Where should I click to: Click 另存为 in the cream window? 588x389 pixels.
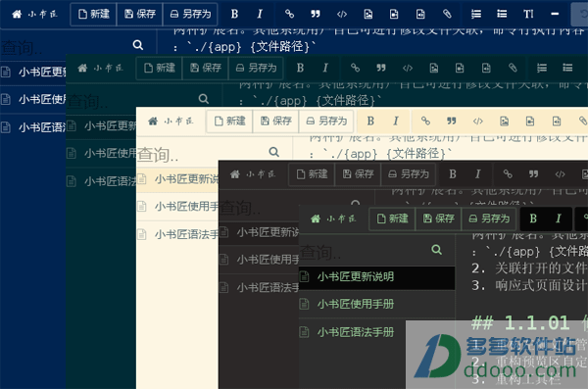pyautogui.click(x=326, y=122)
